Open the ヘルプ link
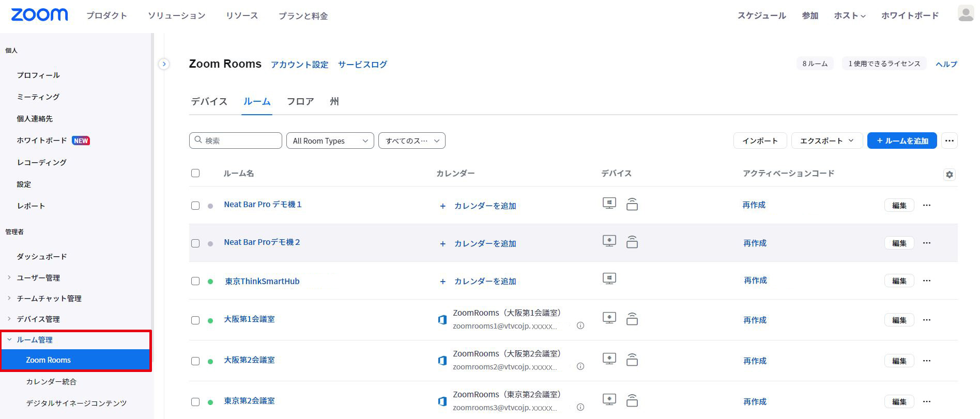This screenshot has width=980, height=419. (x=946, y=64)
